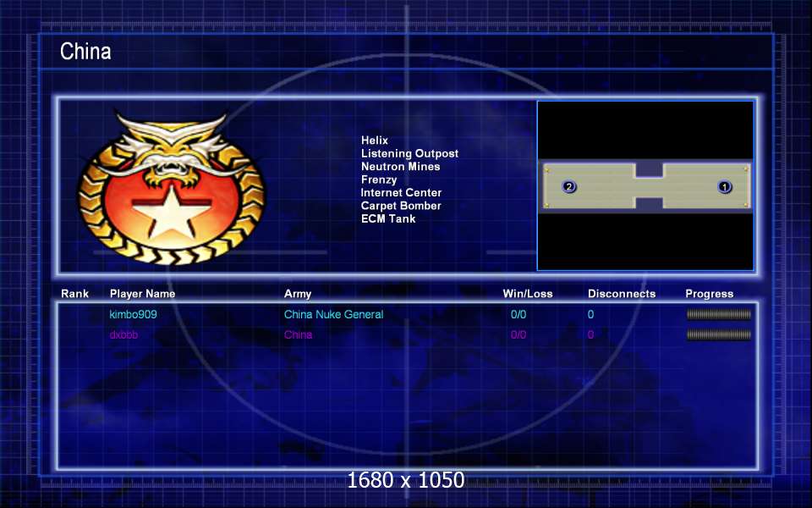Click Neutron Mines in the list
The image size is (812, 508).
pos(401,167)
